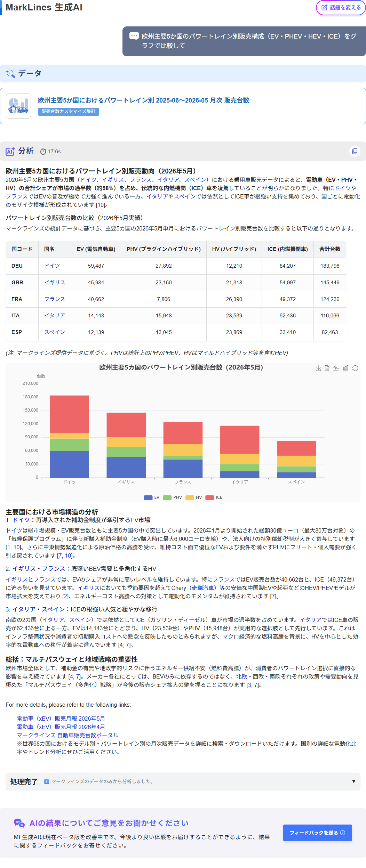366x868 pixels.
Task: Click UK's total 145,449 cell
Action: [x=330, y=283]
